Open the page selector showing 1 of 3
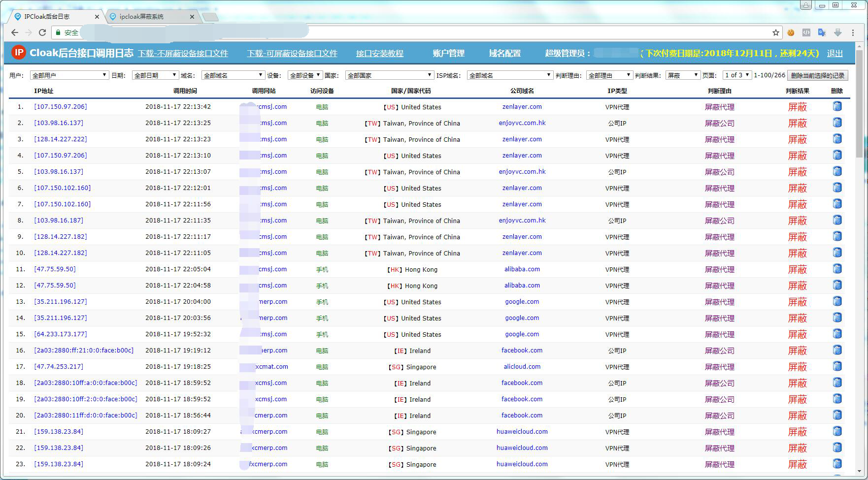Viewport: 868px width, 480px height. 736,75
